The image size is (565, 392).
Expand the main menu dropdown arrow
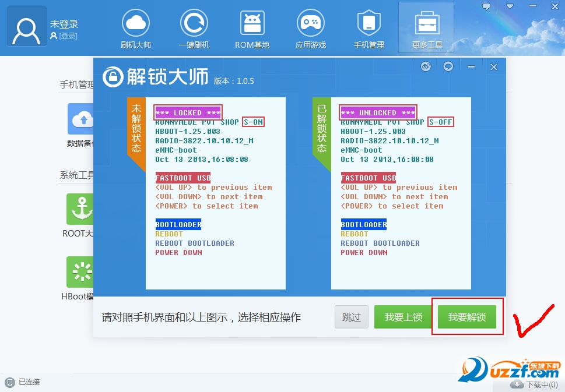click(x=510, y=6)
